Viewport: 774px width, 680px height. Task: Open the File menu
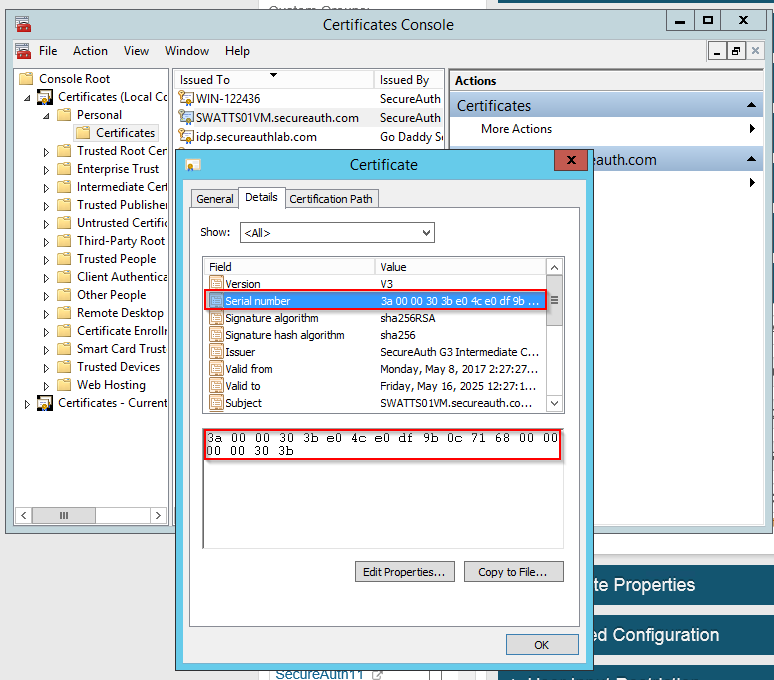coord(48,51)
